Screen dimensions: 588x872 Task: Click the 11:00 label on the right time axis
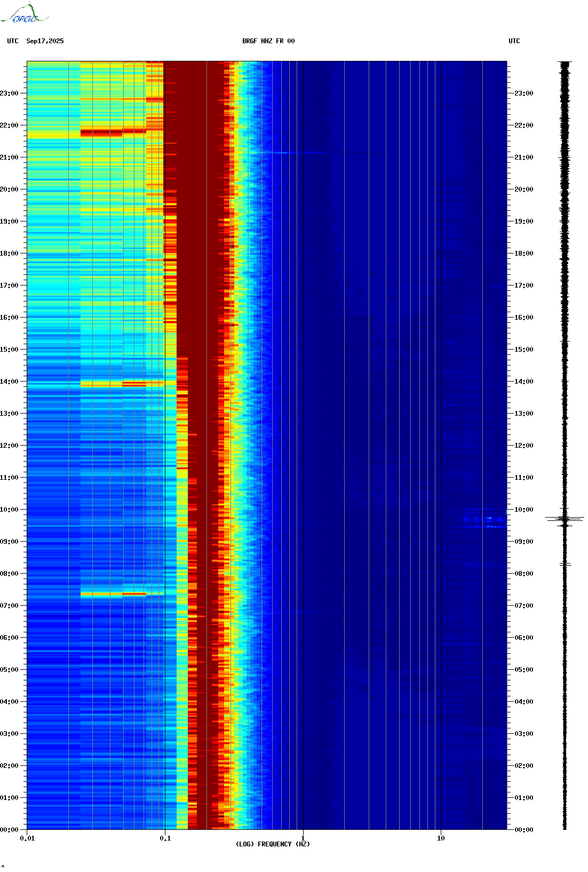click(524, 478)
